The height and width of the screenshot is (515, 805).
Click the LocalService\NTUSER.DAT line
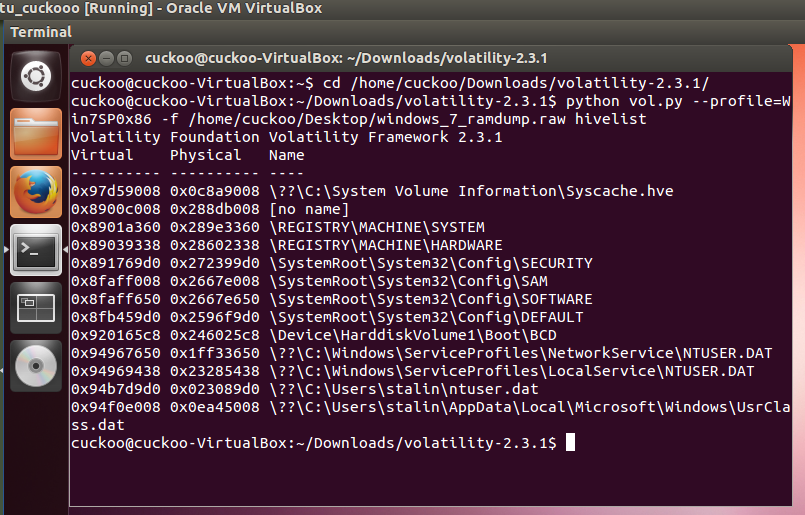coord(413,371)
